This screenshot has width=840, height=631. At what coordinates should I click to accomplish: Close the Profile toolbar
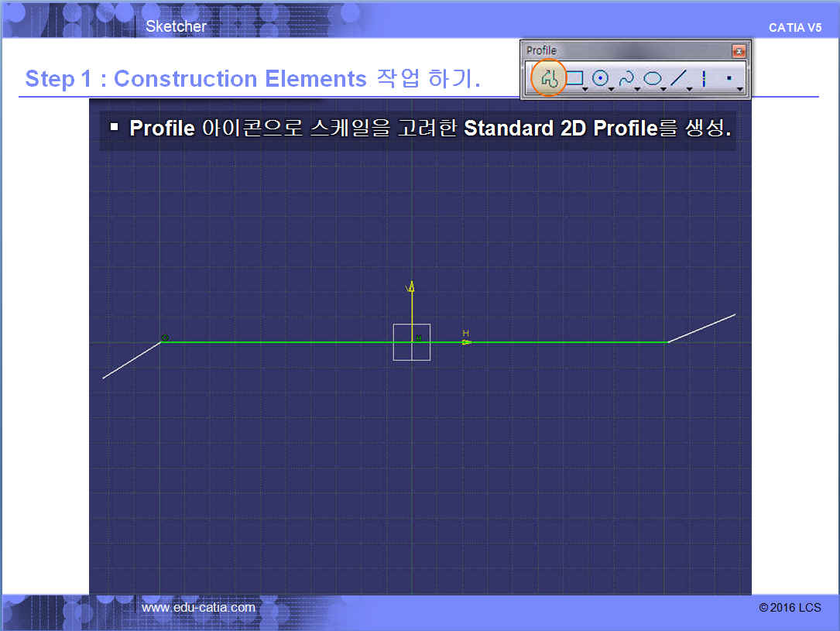click(x=739, y=51)
